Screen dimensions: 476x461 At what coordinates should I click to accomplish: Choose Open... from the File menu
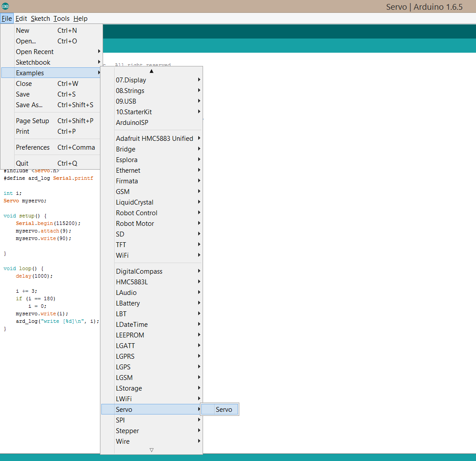[x=51, y=41]
